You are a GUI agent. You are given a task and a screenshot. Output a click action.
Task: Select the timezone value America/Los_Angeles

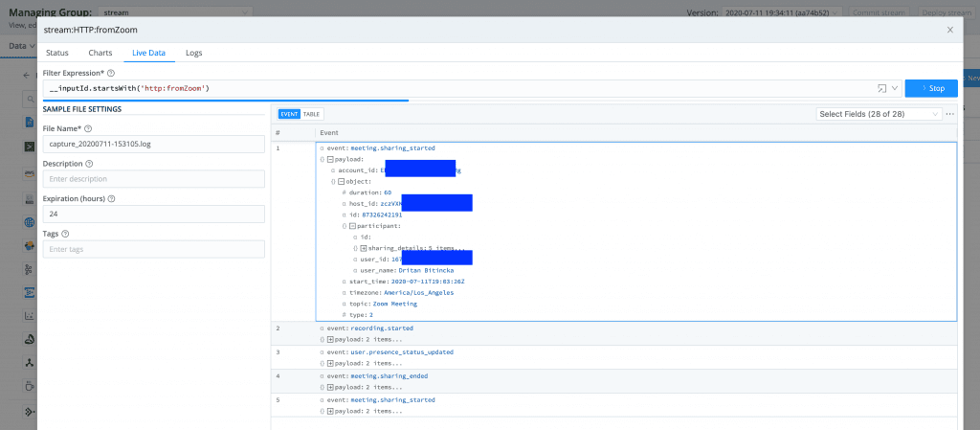pyautogui.click(x=421, y=292)
